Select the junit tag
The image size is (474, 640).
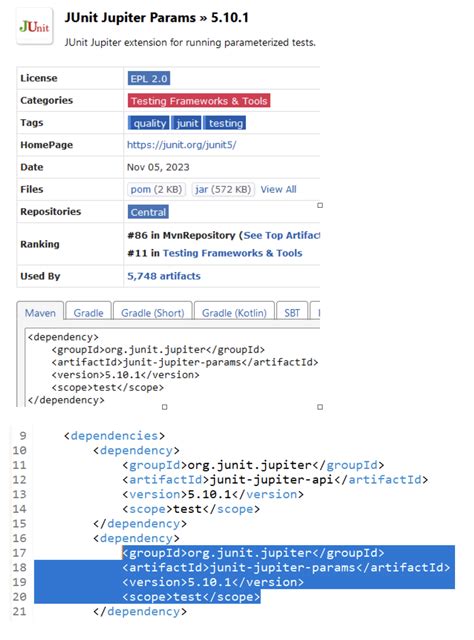[x=187, y=123]
